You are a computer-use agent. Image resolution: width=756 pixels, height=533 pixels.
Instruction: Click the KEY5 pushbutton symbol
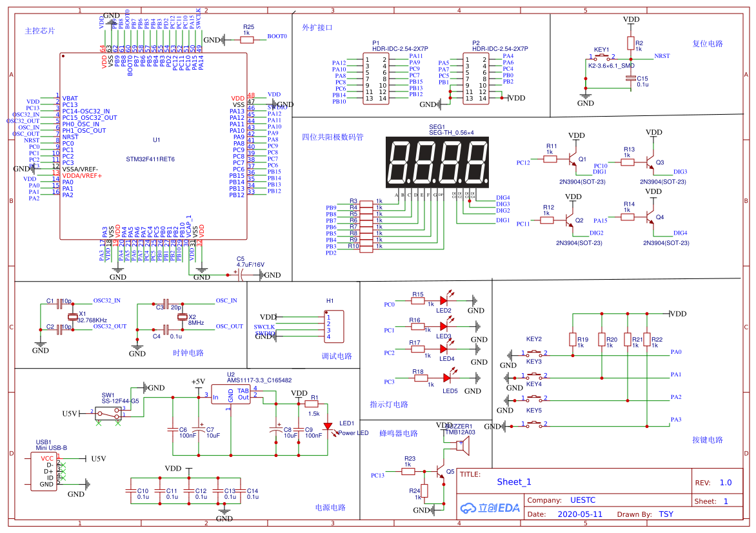click(534, 424)
